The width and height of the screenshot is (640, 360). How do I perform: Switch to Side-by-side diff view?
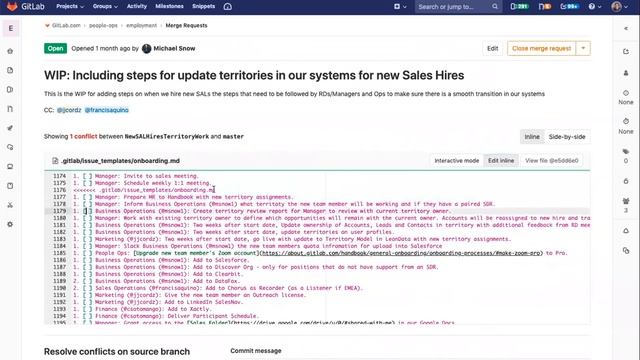pos(567,137)
